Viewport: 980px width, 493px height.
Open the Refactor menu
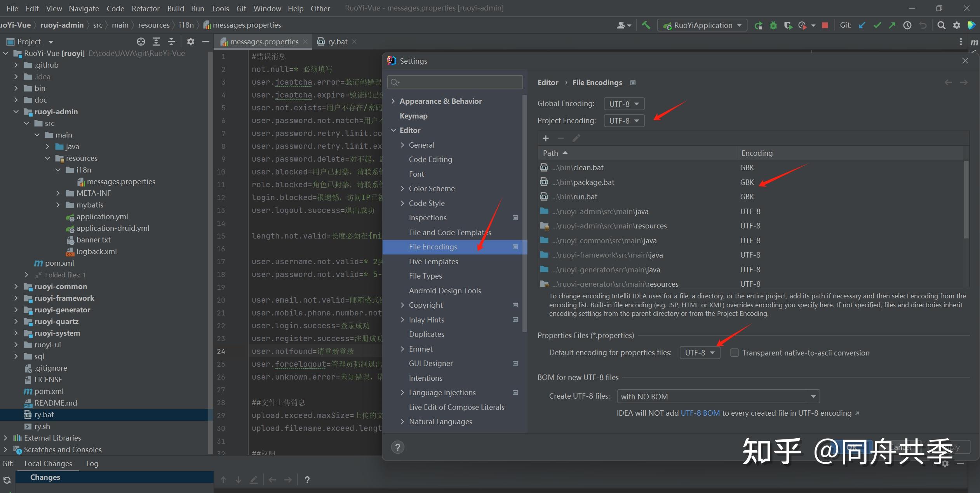(145, 9)
